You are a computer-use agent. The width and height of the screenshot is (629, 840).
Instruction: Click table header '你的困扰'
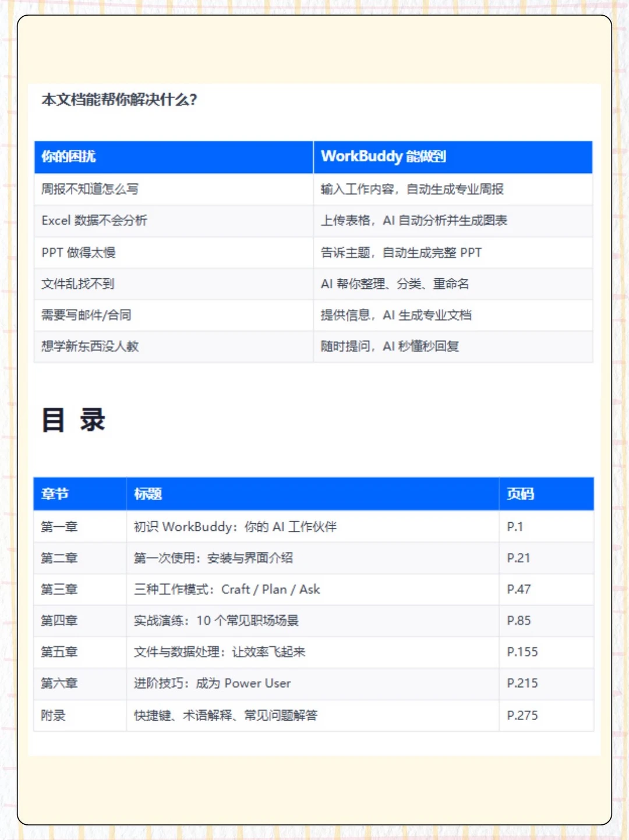tap(174, 157)
